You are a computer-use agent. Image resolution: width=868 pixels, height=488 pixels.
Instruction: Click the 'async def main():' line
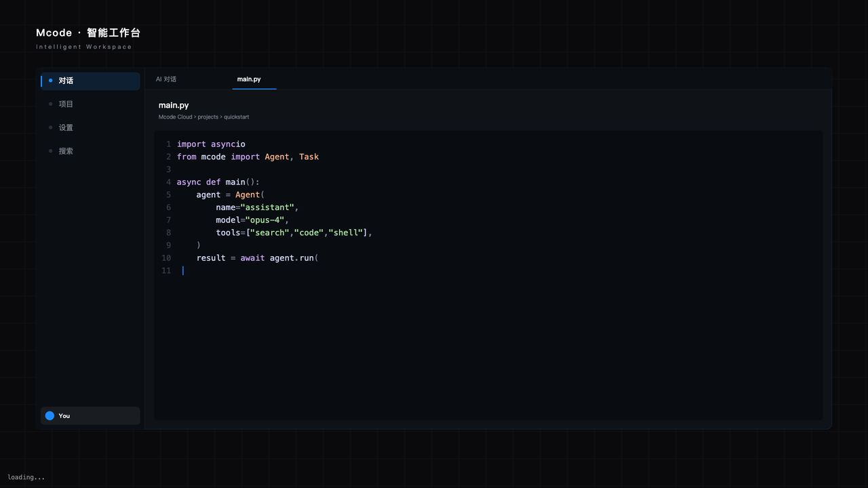click(x=218, y=182)
